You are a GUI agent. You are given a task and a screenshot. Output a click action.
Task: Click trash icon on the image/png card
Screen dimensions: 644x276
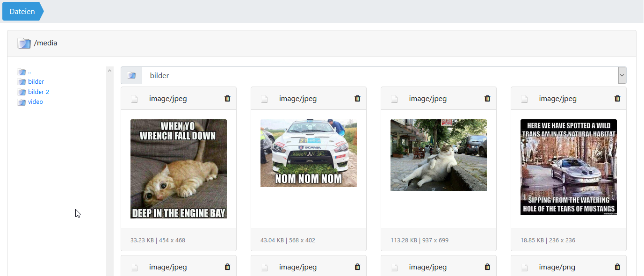617,267
